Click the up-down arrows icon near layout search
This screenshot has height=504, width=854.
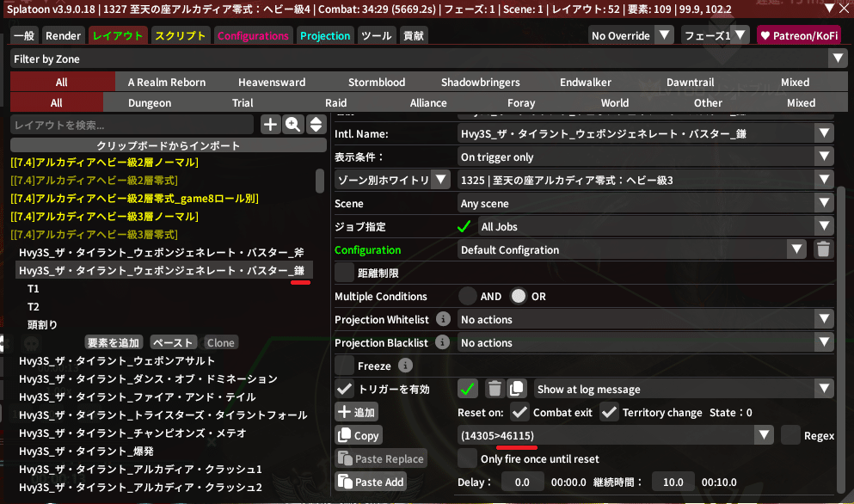coord(315,125)
